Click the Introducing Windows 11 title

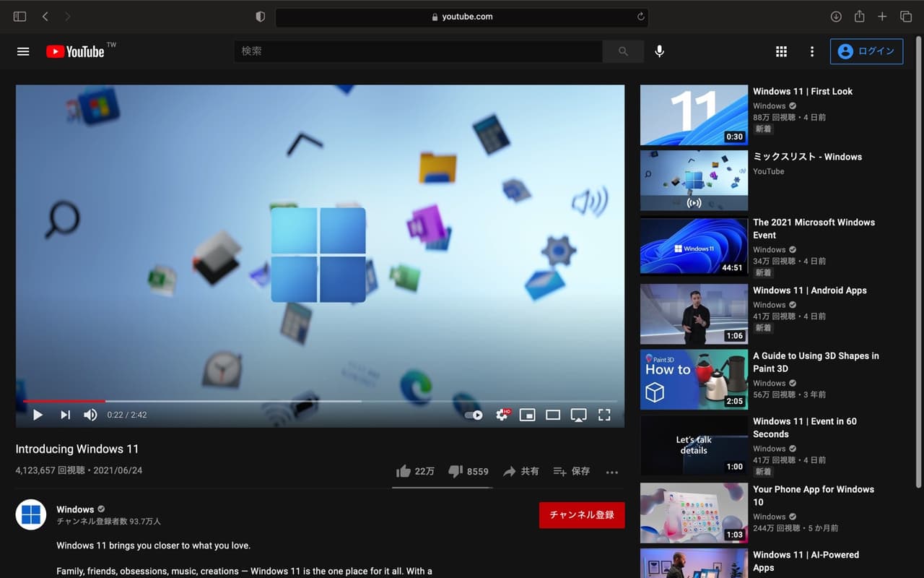click(x=77, y=449)
